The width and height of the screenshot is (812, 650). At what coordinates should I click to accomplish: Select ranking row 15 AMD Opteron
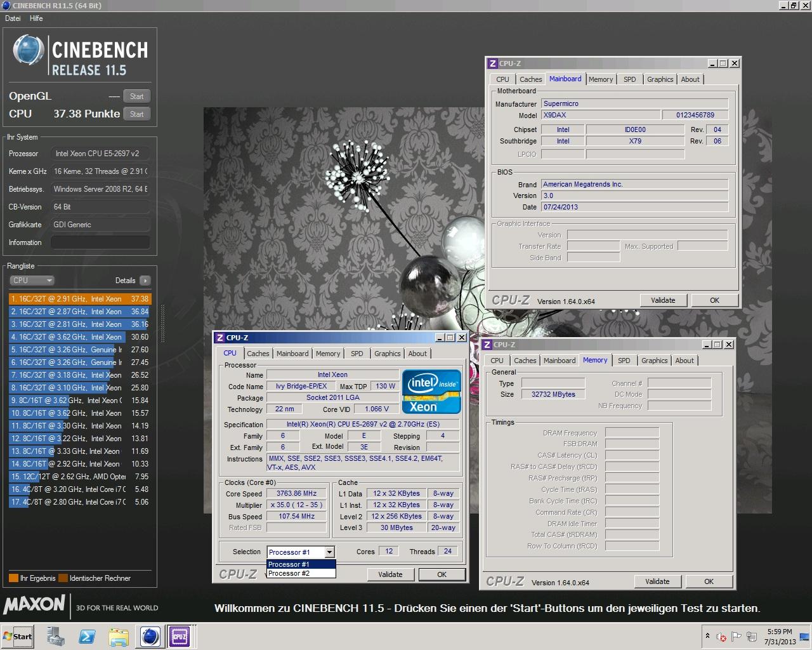[x=80, y=477]
